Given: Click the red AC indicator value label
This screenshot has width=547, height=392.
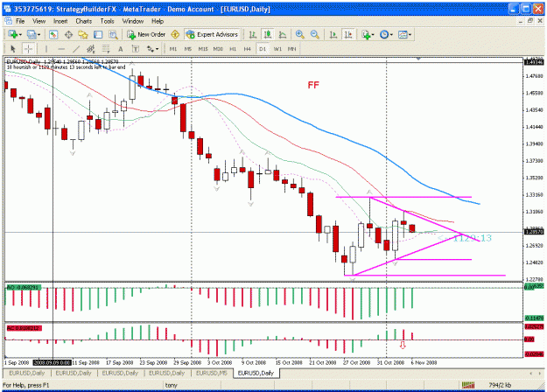Looking at the screenshot, I should point(25,328).
